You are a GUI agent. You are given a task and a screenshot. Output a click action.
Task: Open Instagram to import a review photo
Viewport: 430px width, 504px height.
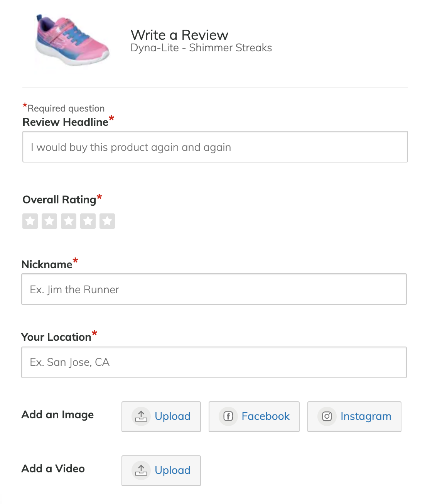tap(354, 417)
